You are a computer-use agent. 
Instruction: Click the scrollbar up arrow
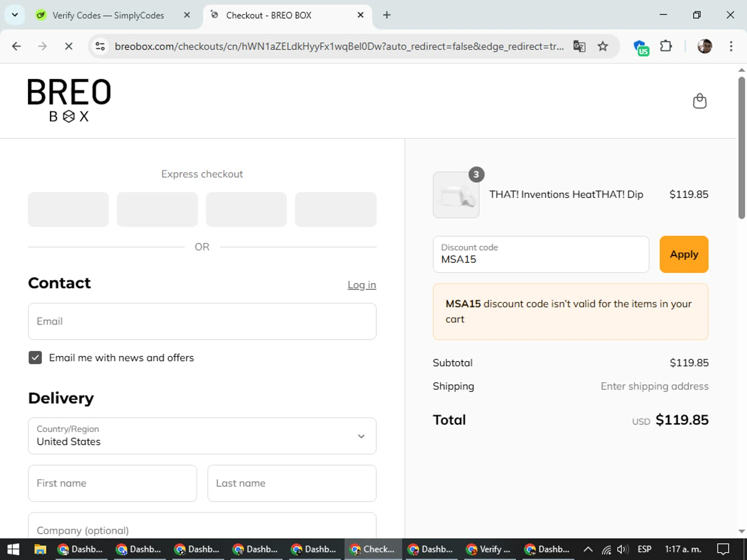742,70
